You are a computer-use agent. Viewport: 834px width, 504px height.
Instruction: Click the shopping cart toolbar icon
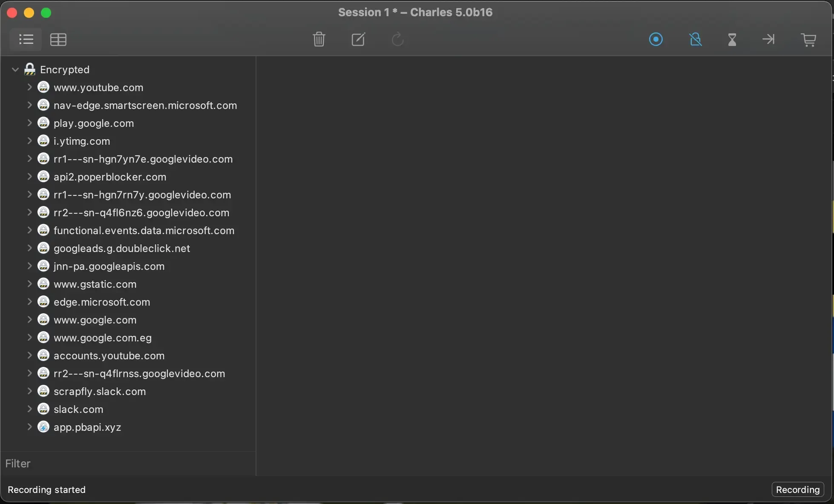pyautogui.click(x=808, y=40)
